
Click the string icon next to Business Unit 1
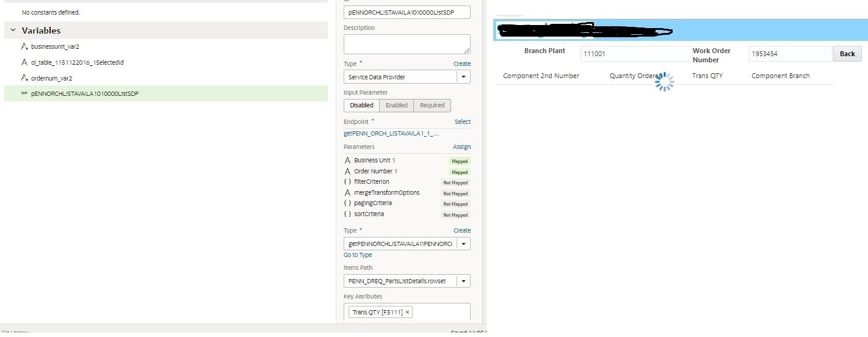coord(348,161)
